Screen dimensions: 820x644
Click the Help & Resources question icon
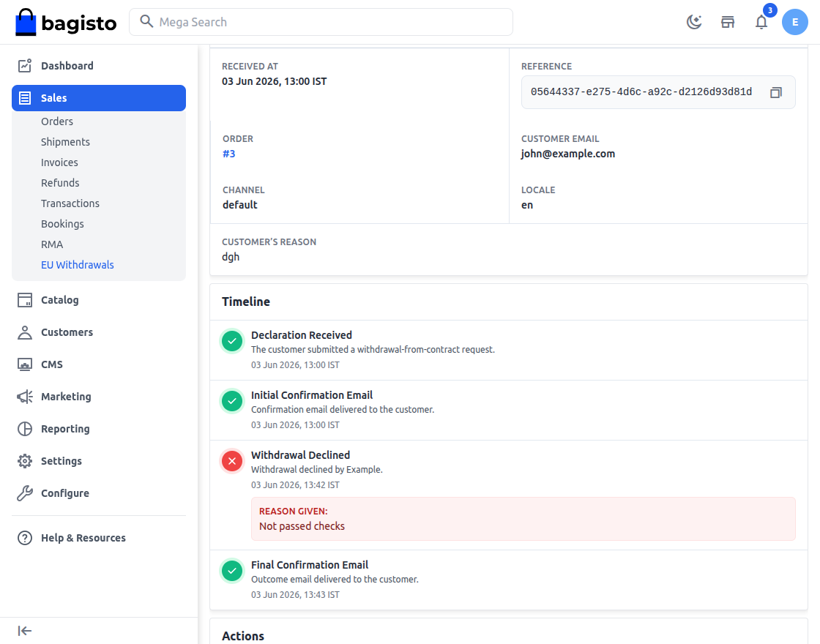pyautogui.click(x=25, y=538)
